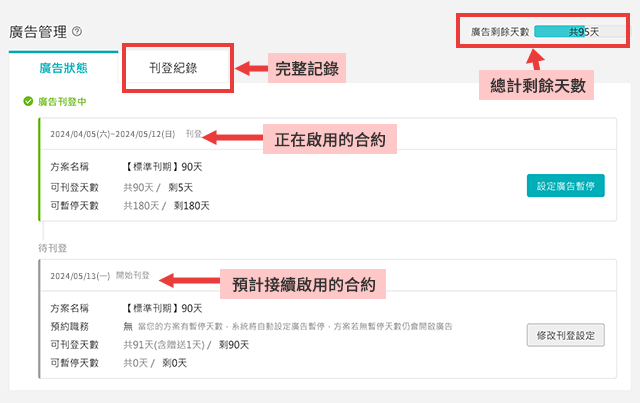Click the 修改刊登設定 button
This screenshot has height=403, width=640.
565,336
